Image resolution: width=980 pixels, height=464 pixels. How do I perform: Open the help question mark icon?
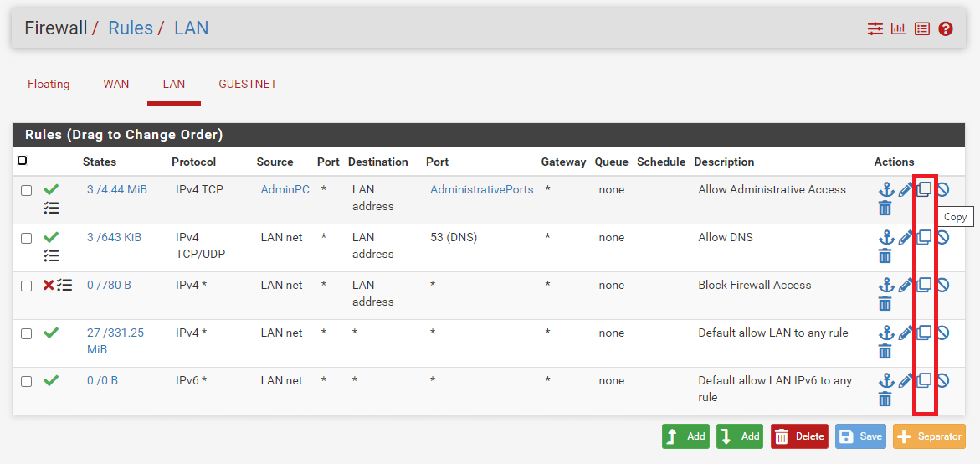point(946,29)
